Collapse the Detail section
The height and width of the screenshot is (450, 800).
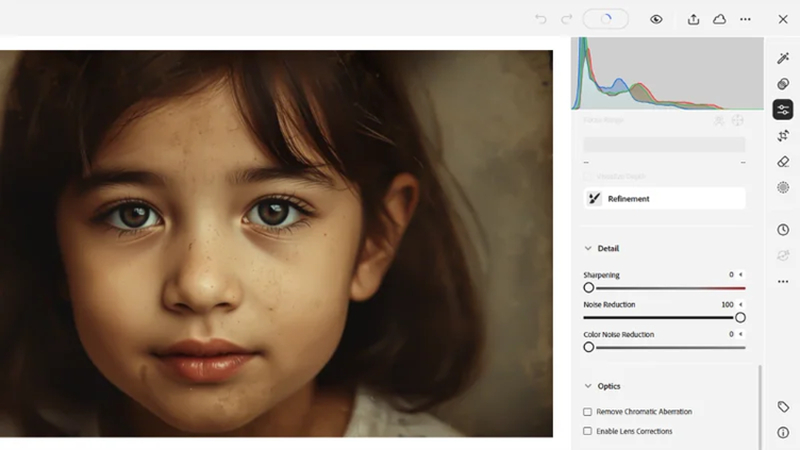coord(588,248)
